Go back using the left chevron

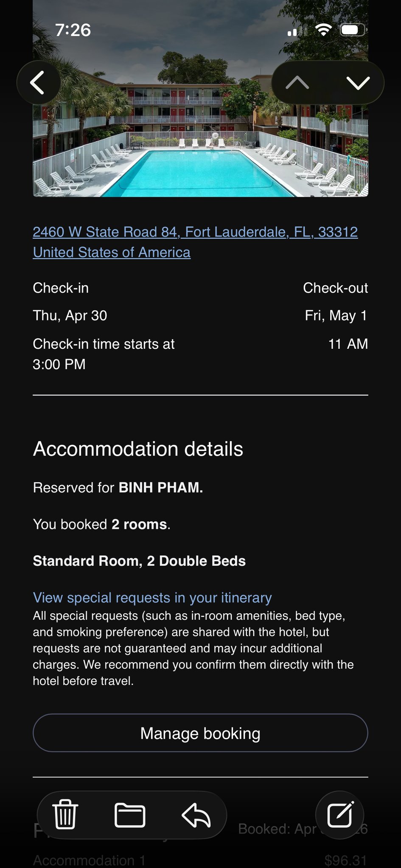tap(38, 83)
